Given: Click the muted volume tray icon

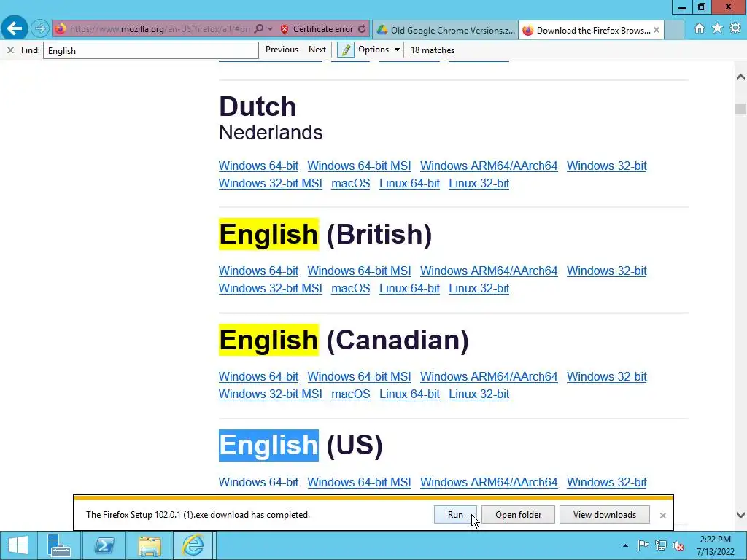Looking at the screenshot, I should coord(678,545).
